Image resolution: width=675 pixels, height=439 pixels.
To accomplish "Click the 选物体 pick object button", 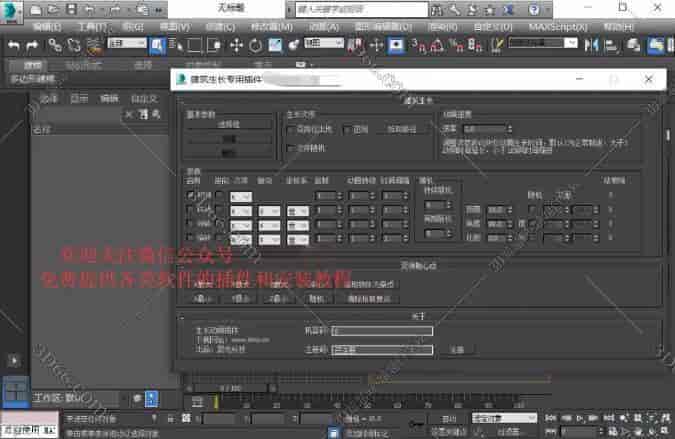I will click(228, 125).
